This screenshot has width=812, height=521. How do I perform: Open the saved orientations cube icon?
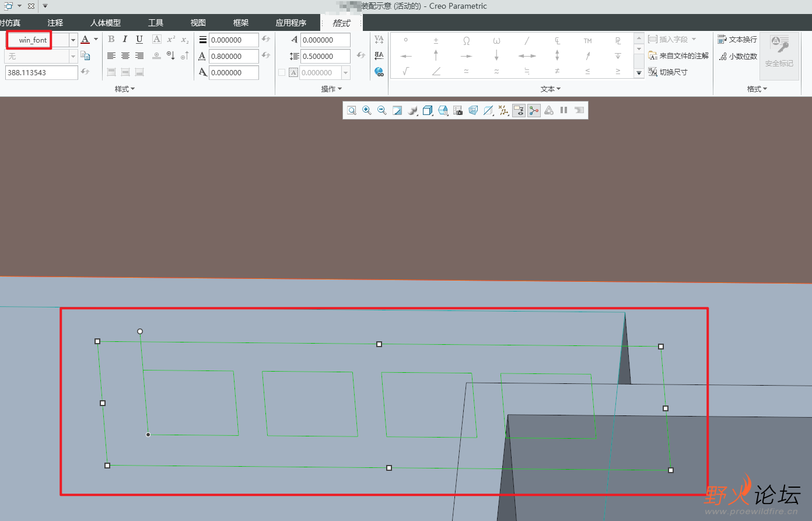(428, 110)
